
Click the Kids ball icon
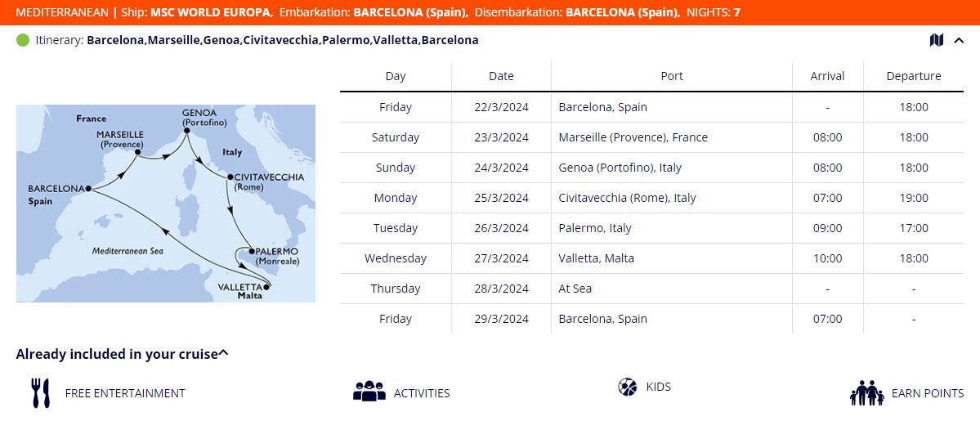click(x=627, y=387)
